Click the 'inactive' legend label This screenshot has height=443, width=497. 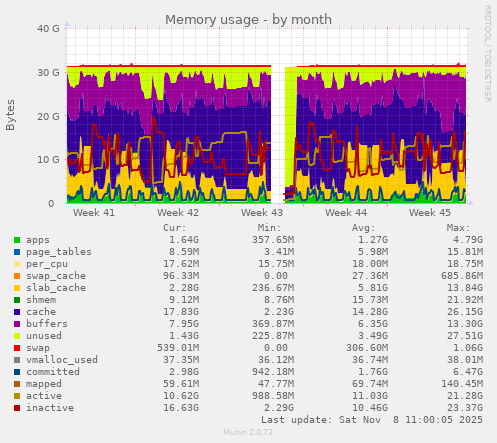(50, 408)
